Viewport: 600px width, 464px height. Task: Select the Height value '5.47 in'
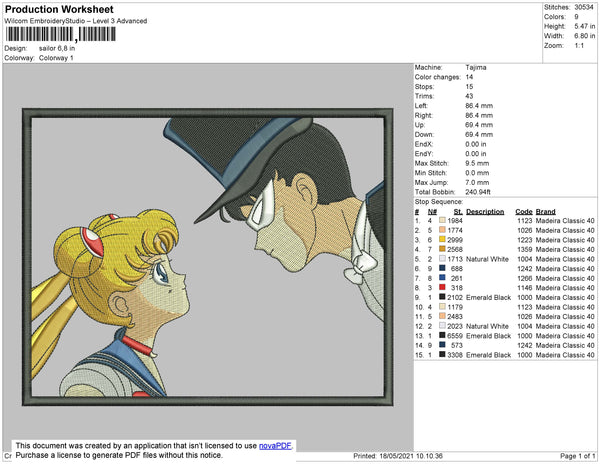click(x=584, y=26)
